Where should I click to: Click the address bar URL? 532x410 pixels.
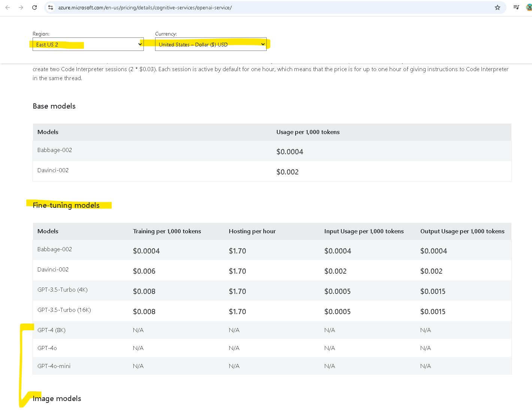pos(145,7)
